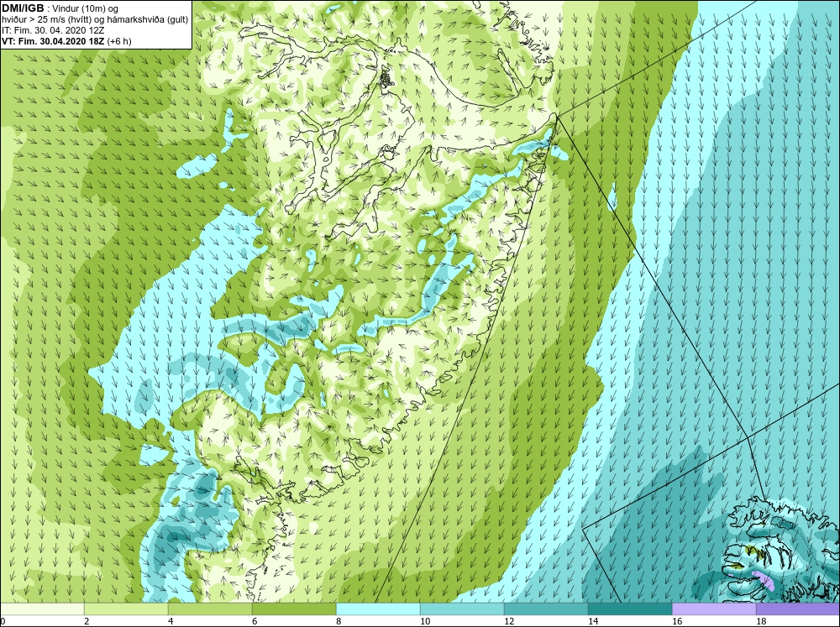Viewport: 840px width, 627px height.
Task: Click the 16–18 m/s light purple legend swatch
Action: (x=714, y=609)
